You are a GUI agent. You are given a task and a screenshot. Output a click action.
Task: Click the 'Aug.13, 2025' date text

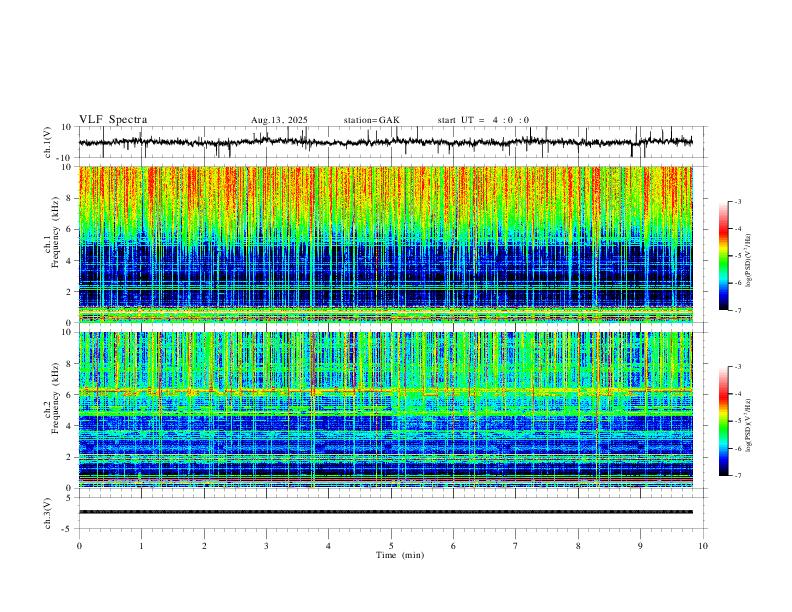point(279,120)
